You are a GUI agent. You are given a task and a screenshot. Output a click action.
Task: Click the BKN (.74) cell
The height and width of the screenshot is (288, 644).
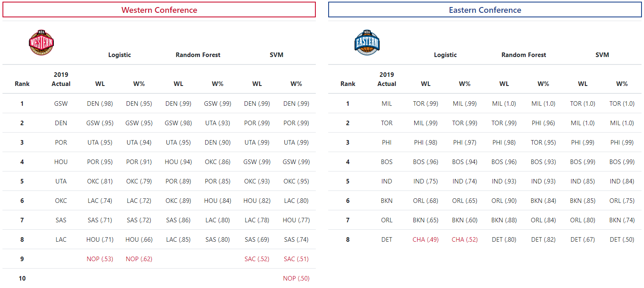(622, 220)
